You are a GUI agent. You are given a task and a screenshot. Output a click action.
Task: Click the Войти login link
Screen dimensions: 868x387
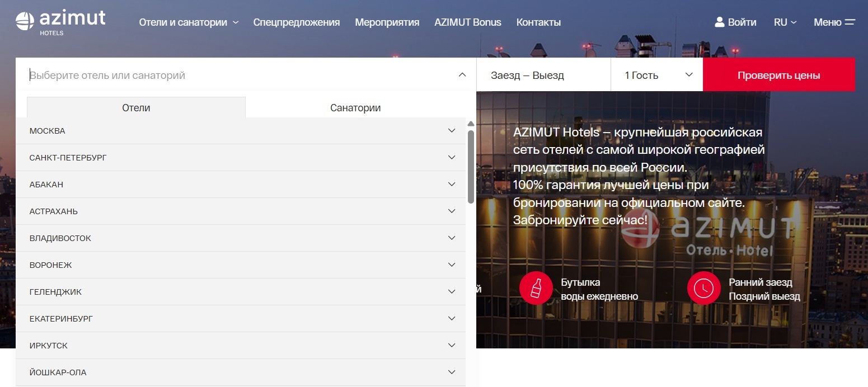(x=742, y=22)
